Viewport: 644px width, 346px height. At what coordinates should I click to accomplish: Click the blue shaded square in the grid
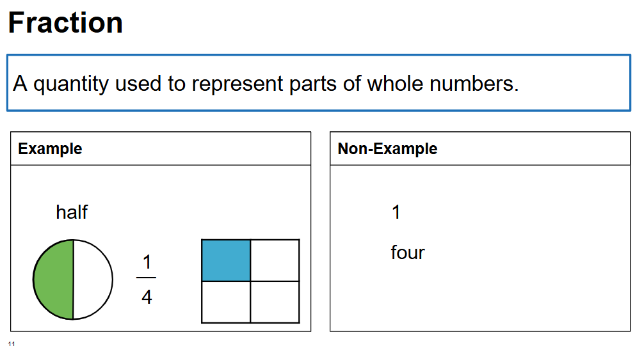tap(226, 260)
